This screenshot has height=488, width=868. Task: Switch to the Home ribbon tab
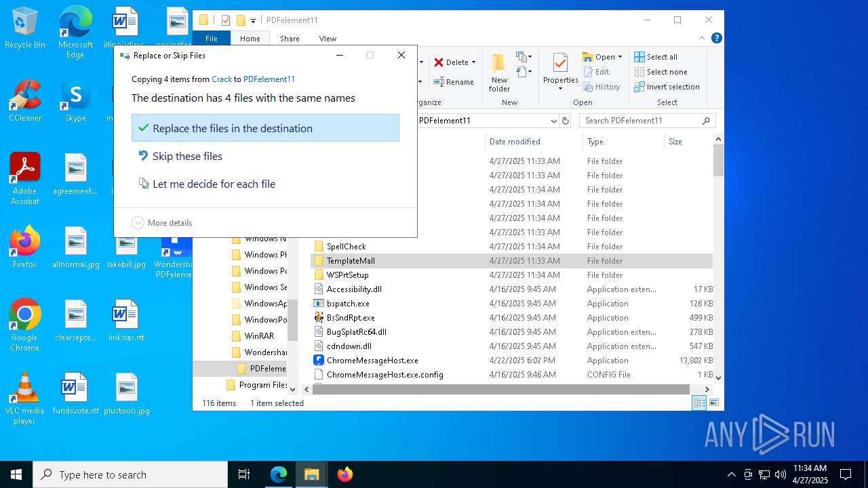250,39
